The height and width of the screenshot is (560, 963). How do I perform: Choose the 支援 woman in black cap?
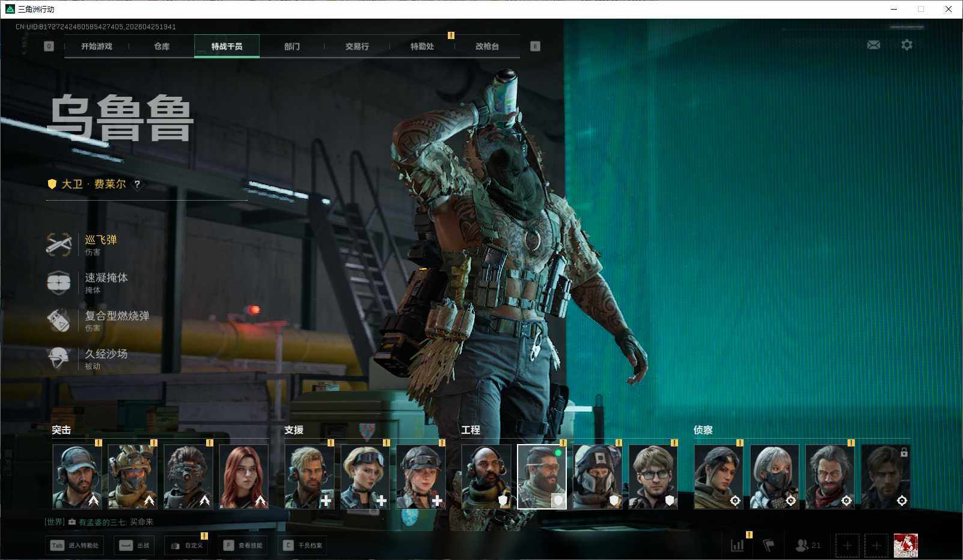pyautogui.click(x=421, y=476)
